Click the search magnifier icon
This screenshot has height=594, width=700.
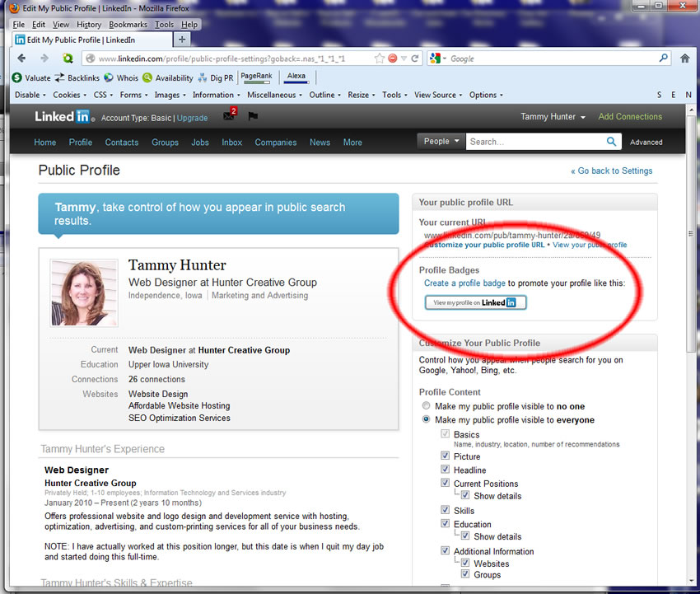pyautogui.click(x=610, y=142)
